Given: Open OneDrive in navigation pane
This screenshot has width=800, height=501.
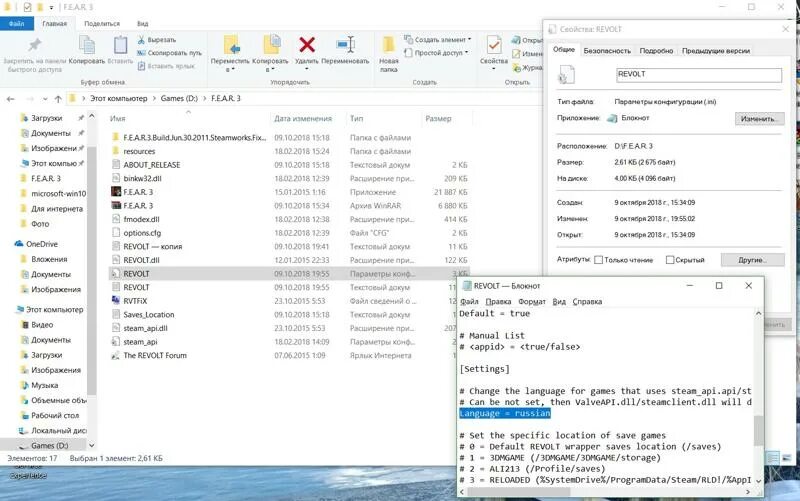Looking at the screenshot, I should coord(42,244).
